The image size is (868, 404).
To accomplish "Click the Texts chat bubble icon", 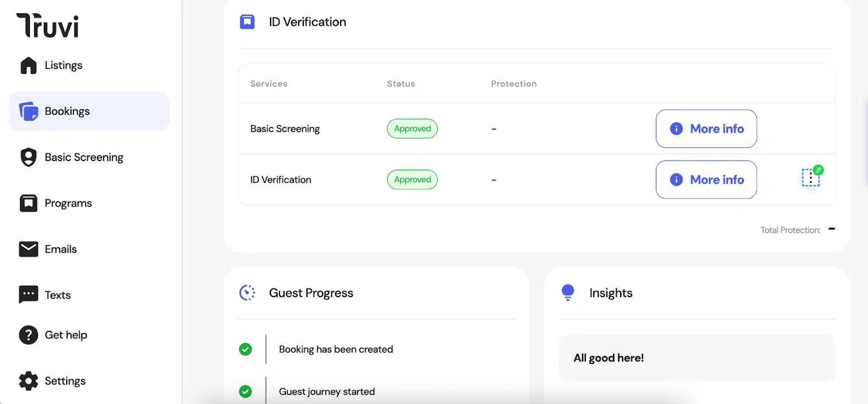I will click(x=28, y=294).
